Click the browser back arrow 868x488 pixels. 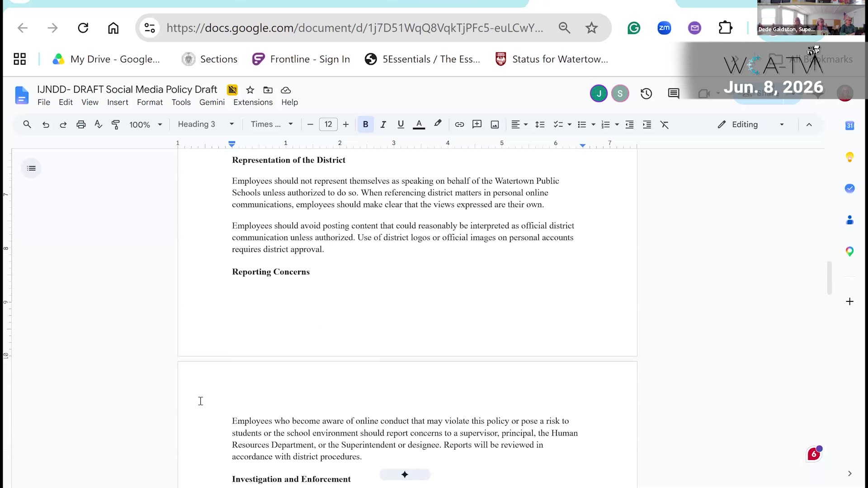pos(23,28)
